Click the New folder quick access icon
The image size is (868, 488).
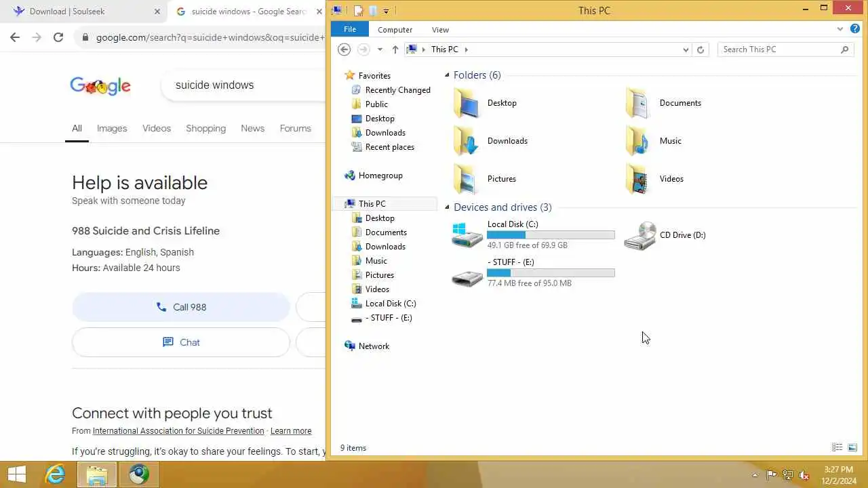click(372, 11)
